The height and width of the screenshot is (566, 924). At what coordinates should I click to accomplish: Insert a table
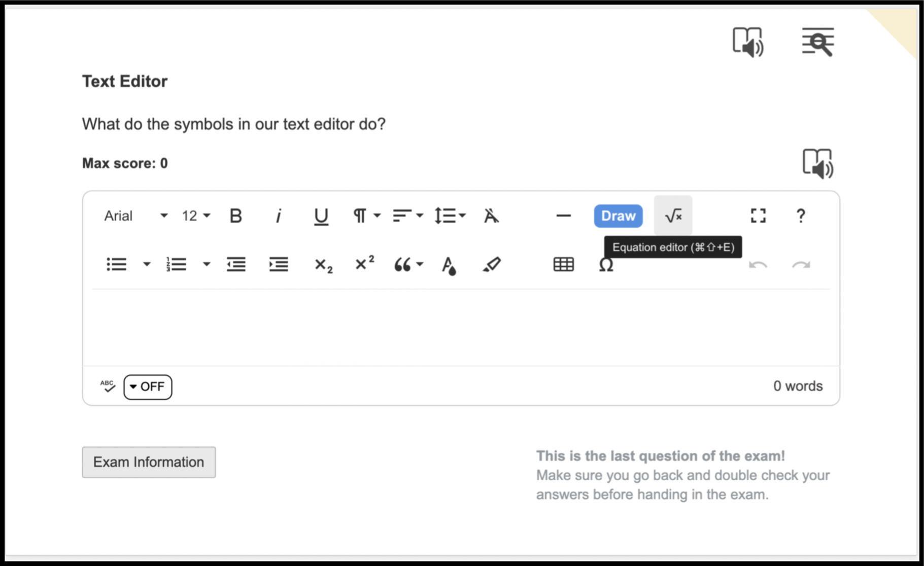pos(563,264)
